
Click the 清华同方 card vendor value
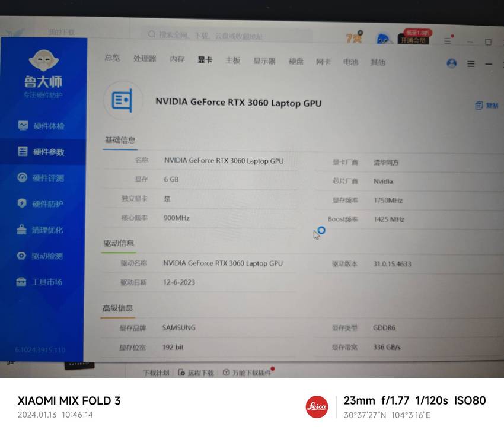386,163
